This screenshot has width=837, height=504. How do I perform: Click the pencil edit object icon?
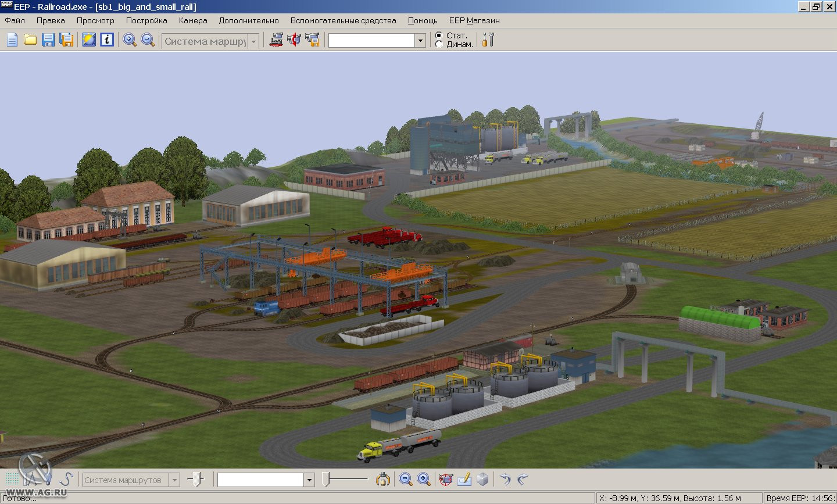(x=464, y=480)
